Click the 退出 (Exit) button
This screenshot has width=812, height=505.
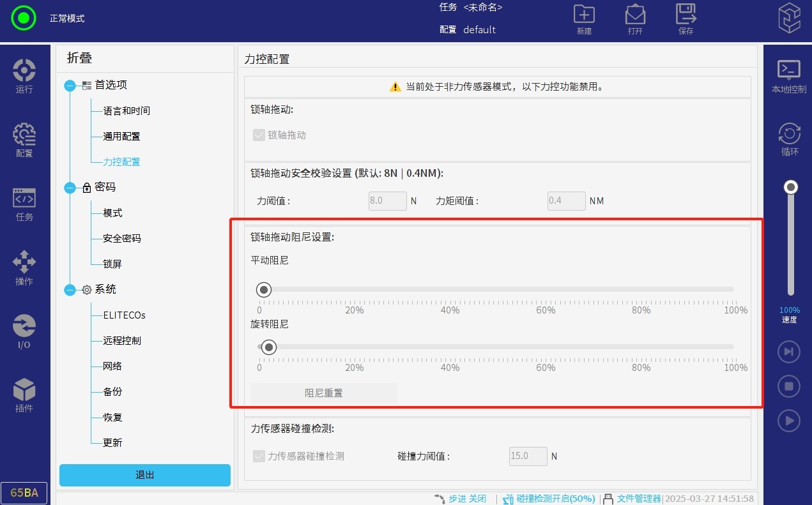(x=145, y=475)
